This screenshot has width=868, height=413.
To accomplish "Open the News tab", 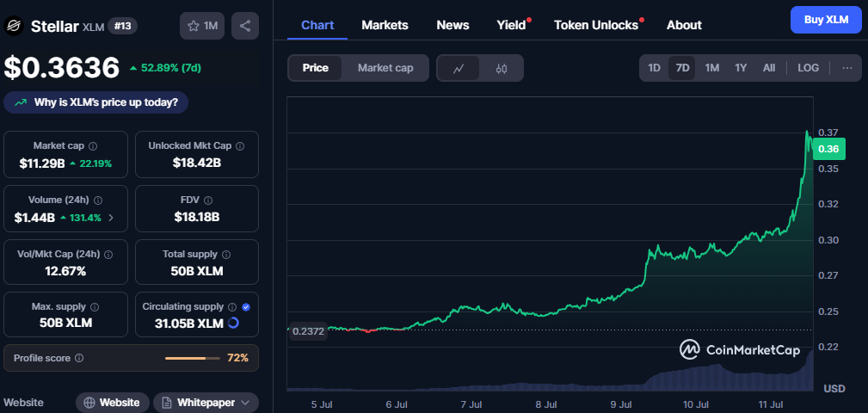I will point(452,25).
